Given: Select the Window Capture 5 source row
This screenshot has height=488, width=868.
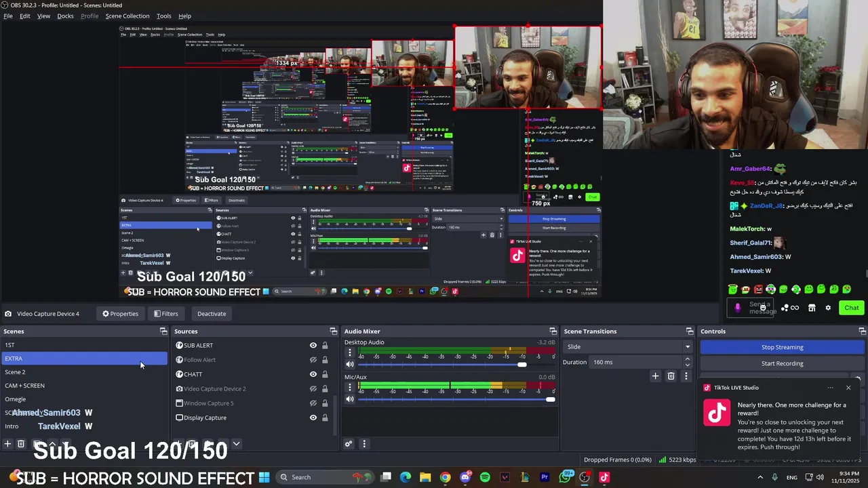Looking at the screenshot, I should (x=252, y=403).
